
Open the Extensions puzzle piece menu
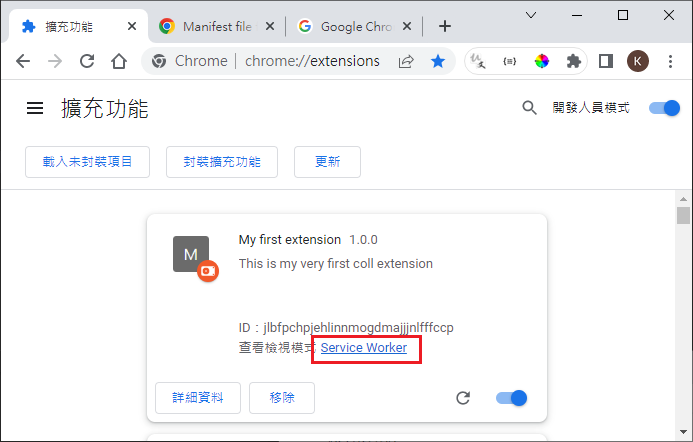pos(573,61)
